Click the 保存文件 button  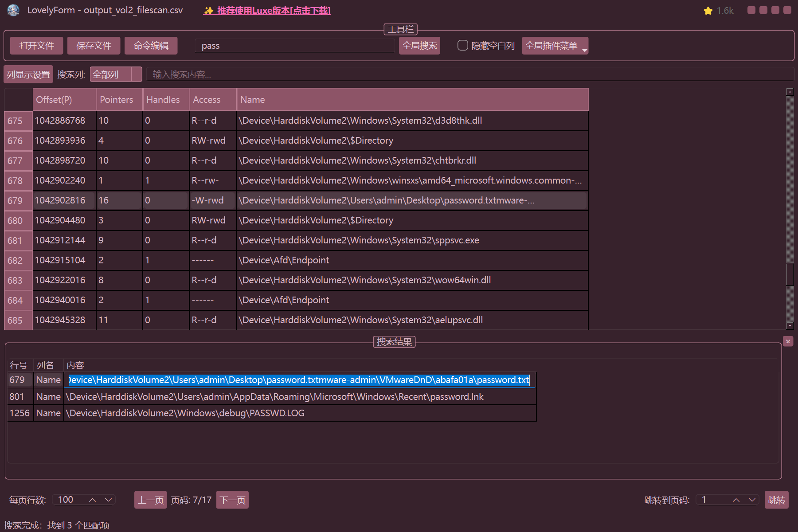click(94, 46)
